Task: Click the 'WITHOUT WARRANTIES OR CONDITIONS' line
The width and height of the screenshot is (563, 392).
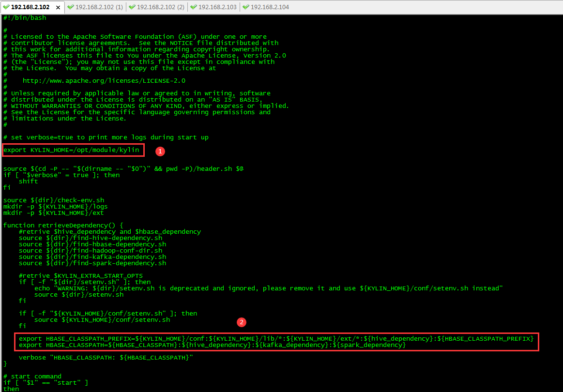Action: 146,106
